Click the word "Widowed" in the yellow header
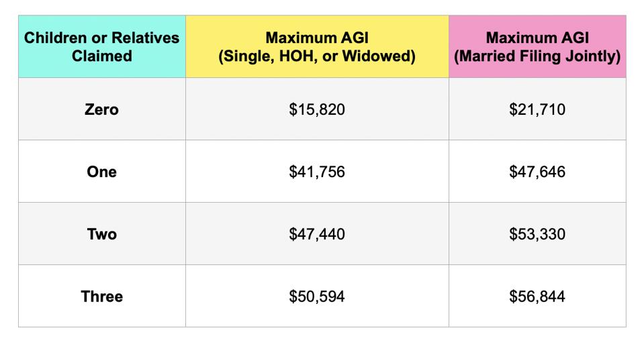 click(380, 56)
